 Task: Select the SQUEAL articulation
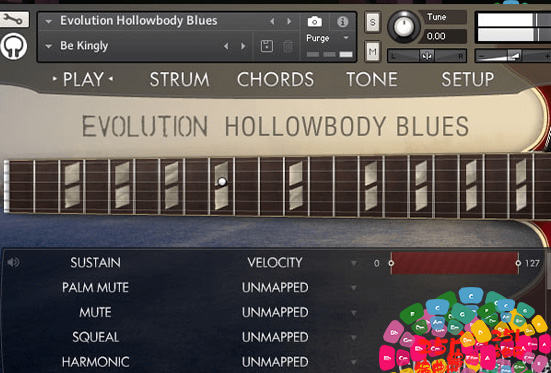click(x=95, y=337)
